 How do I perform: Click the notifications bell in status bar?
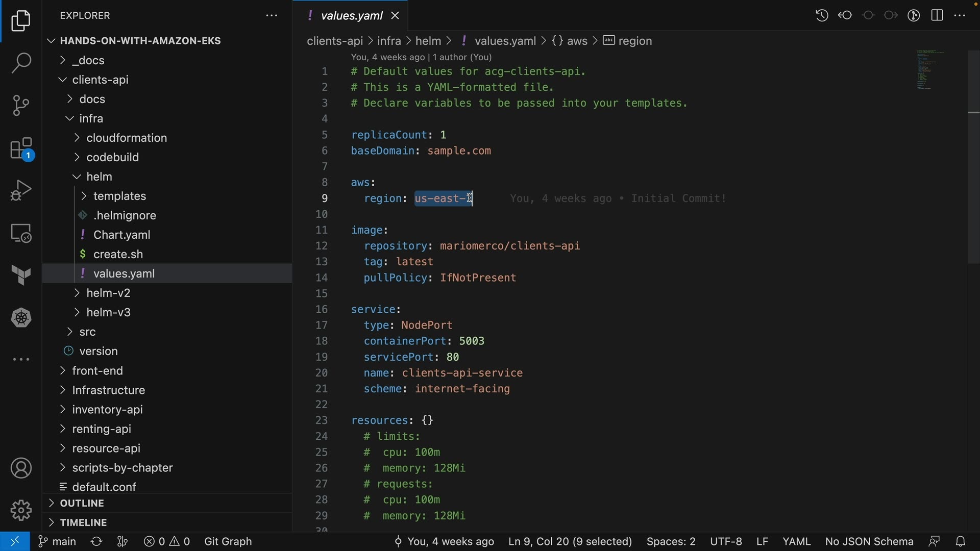tap(961, 541)
